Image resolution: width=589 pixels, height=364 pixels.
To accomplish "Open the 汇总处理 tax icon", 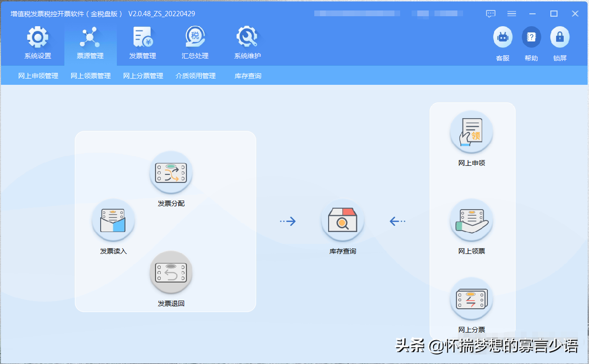I will [x=195, y=37].
